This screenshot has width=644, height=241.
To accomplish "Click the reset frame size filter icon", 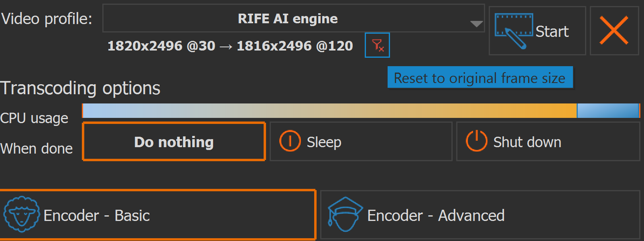I will point(377,45).
